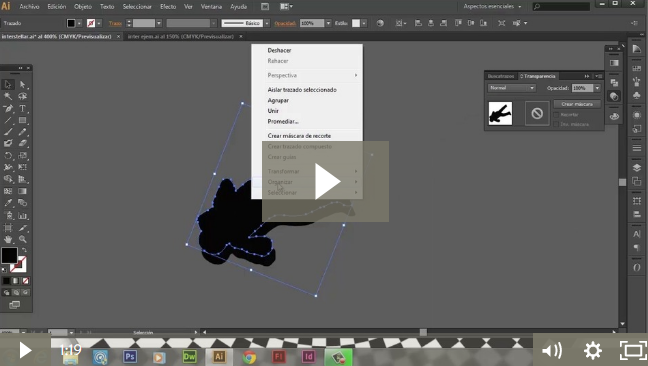Select the Shape Builder tool
The height and width of the screenshot is (366, 648).
(8, 179)
